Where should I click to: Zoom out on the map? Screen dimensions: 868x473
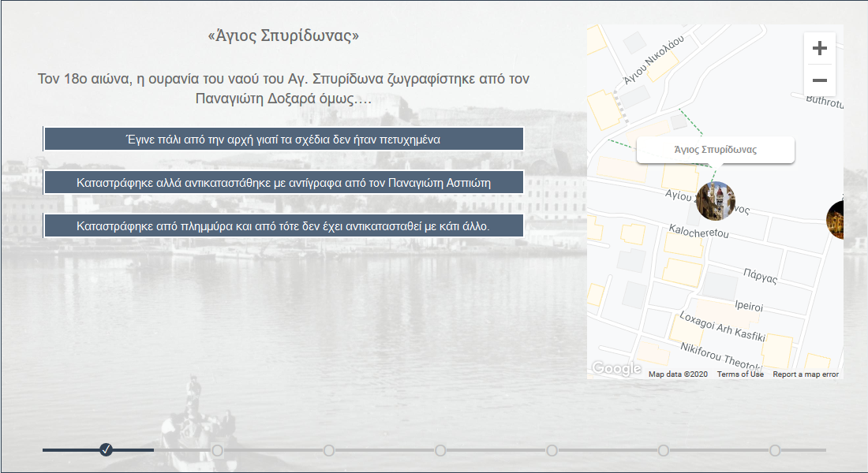819,80
